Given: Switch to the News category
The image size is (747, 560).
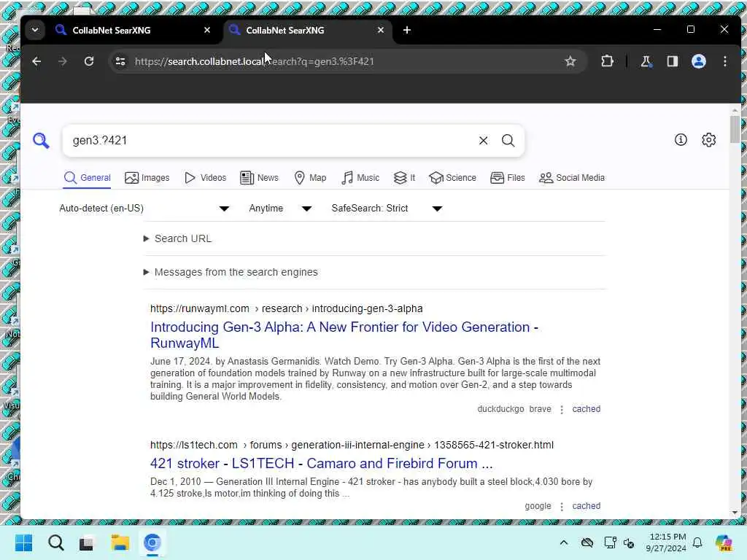Looking at the screenshot, I should [259, 178].
